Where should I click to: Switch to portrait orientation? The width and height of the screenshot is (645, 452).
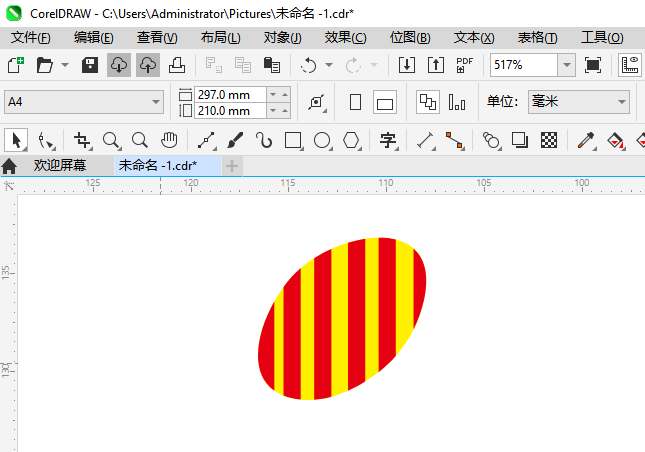355,102
